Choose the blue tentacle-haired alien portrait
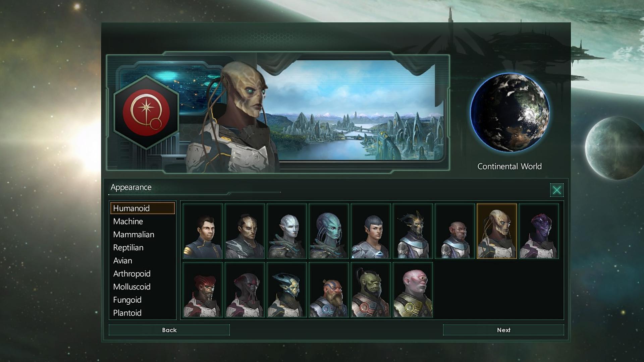Screen dimensions: 644x362 point(328,231)
